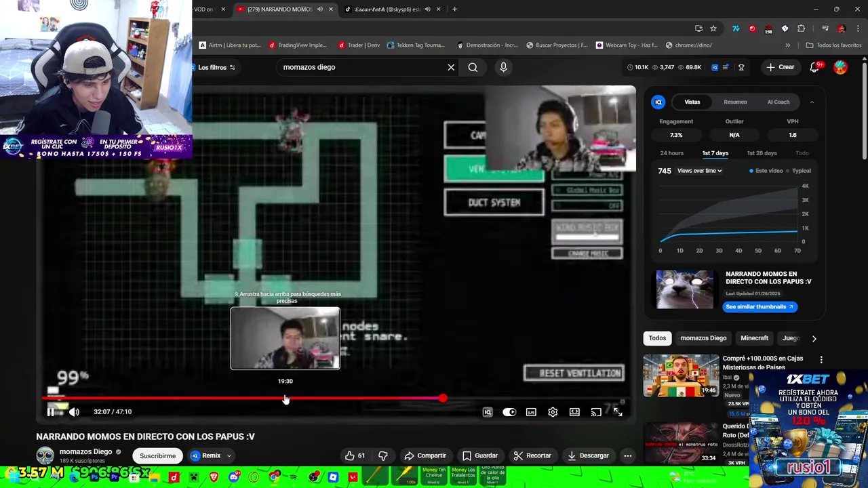
Task: Select the greyed-out Todo range tab
Action: tap(802, 153)
